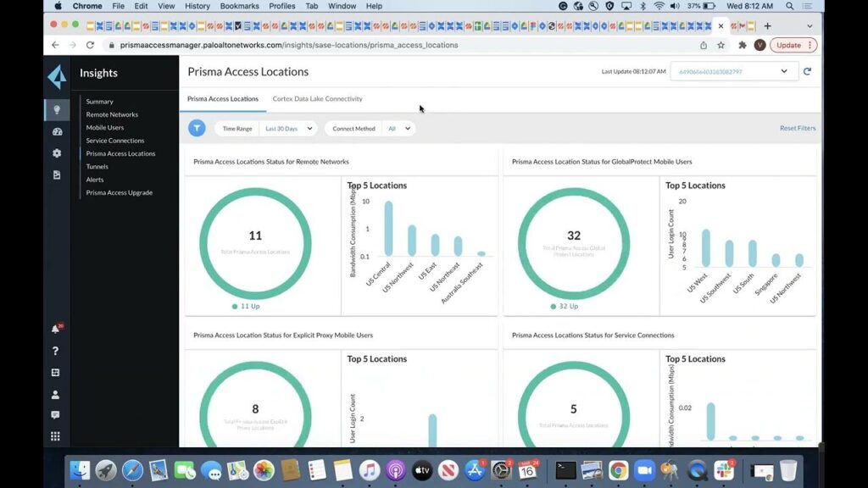Click the 11 Up legend entry

point(246,306)
